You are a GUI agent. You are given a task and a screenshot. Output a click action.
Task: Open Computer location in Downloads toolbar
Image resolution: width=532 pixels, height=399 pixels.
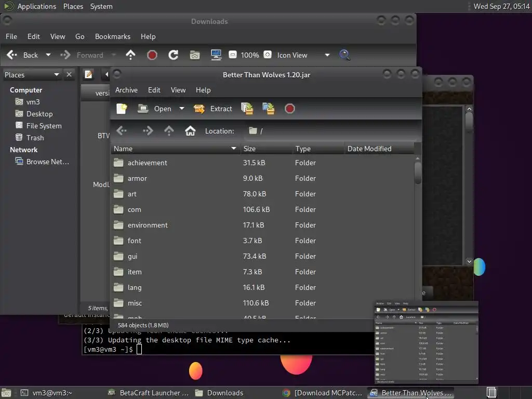[216, 55]
